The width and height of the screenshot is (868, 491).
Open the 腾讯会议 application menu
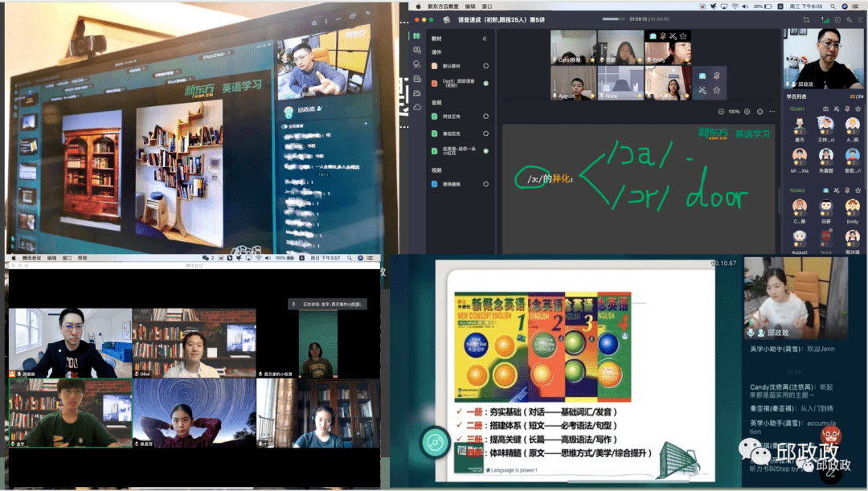pyautogui.click(x=31, y=258)
